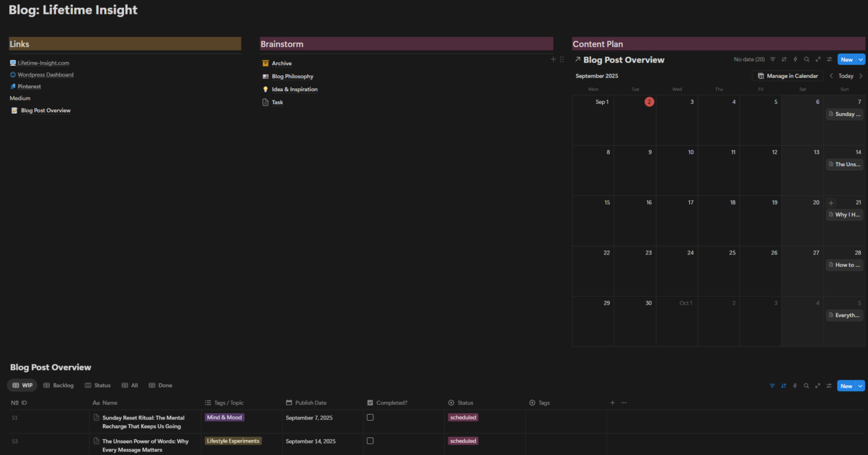Switch to the Backlog tab
This screenshot has height=455, width=868.
[x=58, y=385]
